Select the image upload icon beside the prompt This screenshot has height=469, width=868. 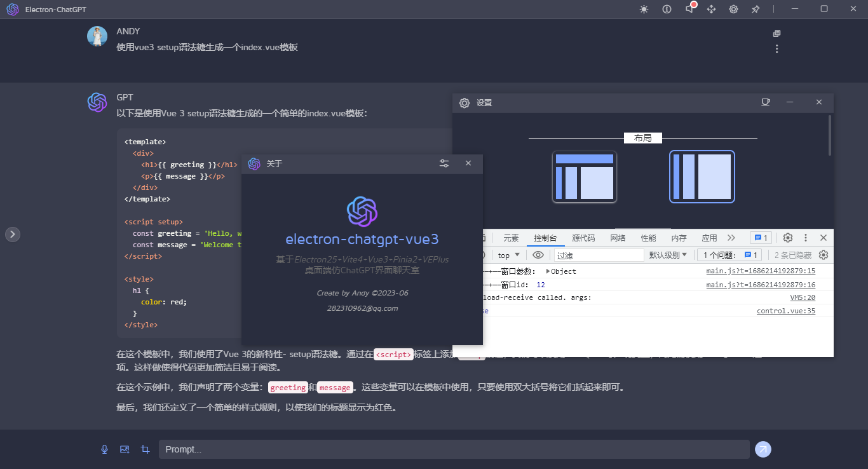[125, 449]
